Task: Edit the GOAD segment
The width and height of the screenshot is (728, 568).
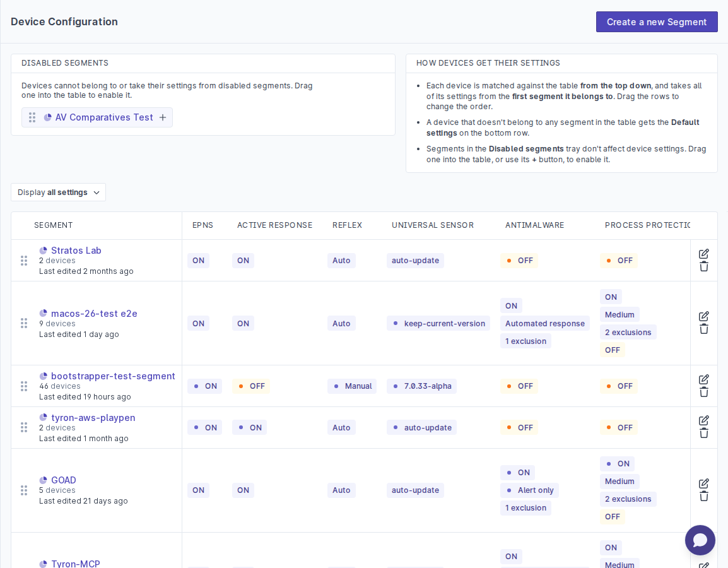Action: tap(704, 483)
